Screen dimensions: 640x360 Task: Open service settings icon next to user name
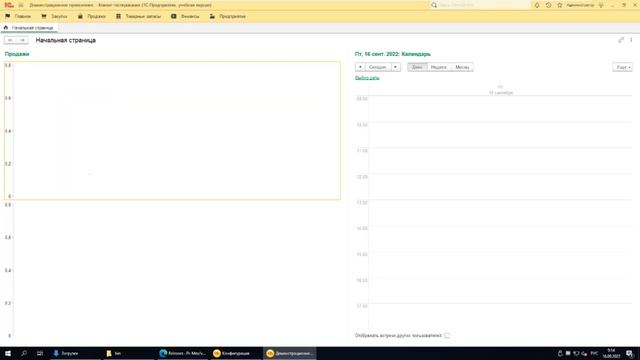[601, 5]
